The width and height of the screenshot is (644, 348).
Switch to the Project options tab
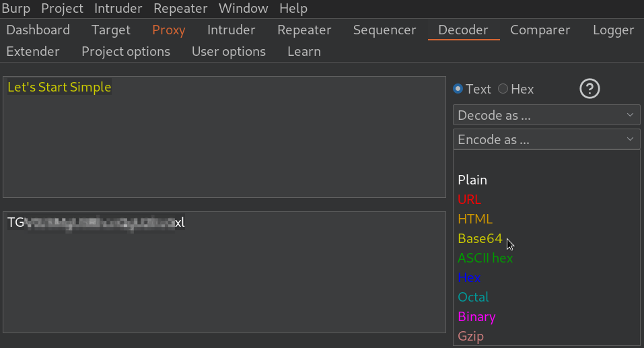click(x=126, y=51)
